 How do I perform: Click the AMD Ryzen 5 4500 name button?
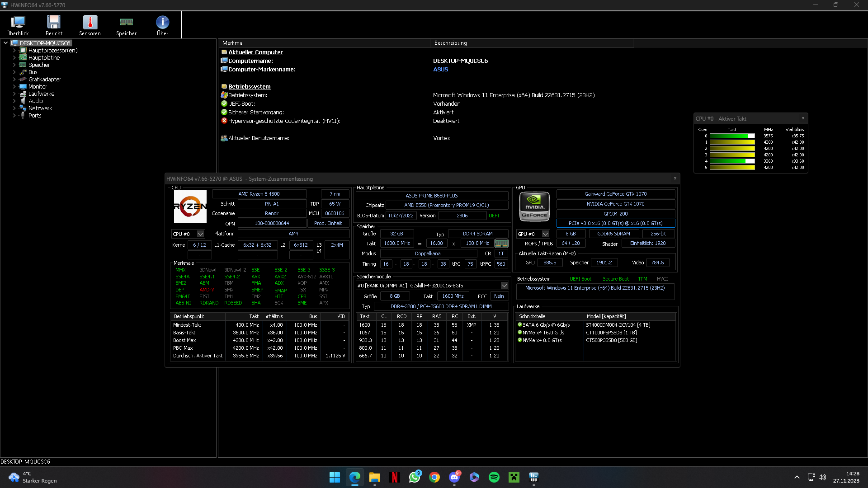259,194
